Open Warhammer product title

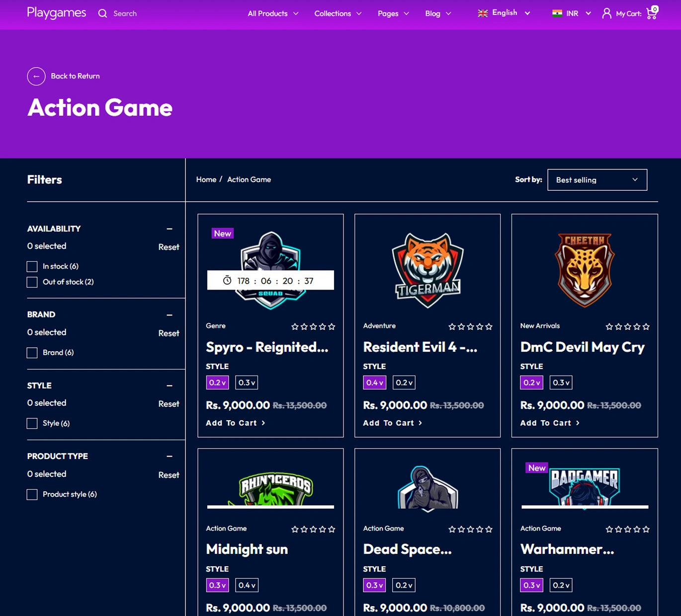567,549
